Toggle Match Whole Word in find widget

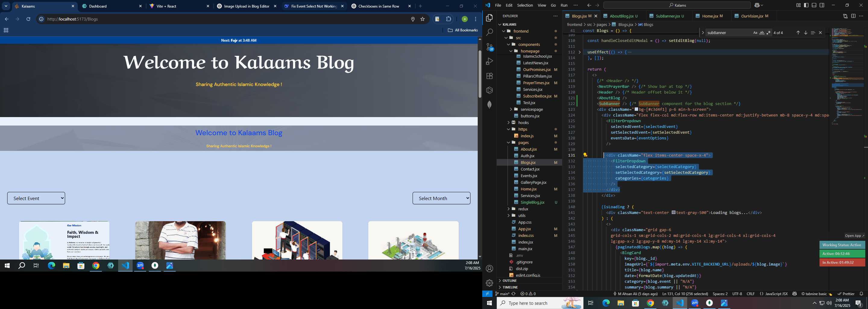762,33
